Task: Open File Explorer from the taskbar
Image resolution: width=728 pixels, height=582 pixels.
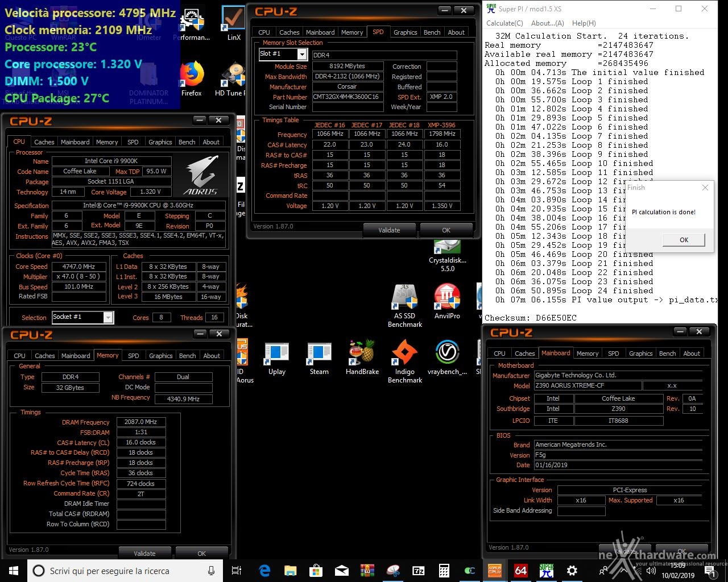Action: point(290,571)
